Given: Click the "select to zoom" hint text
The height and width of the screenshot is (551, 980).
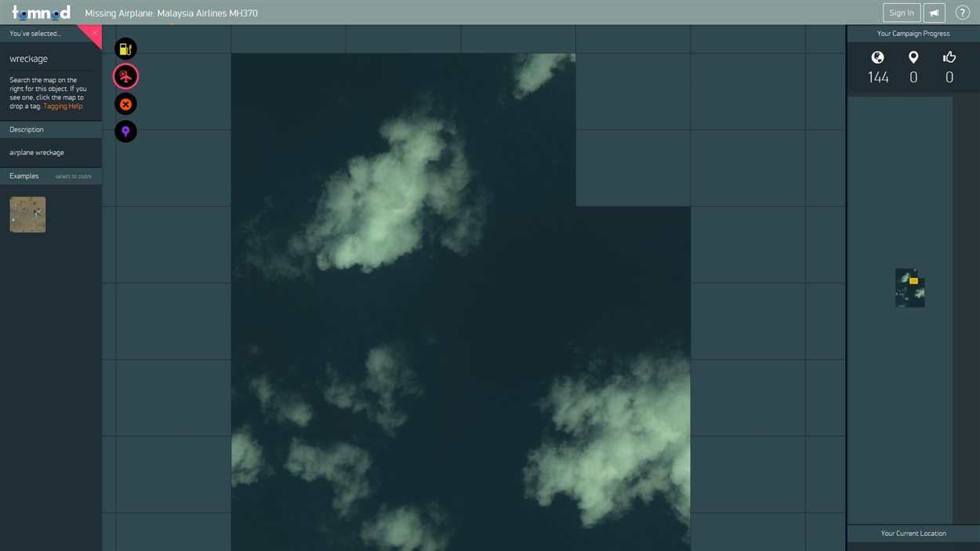Looking at the screenshot, I should click(x=73, y=177).
